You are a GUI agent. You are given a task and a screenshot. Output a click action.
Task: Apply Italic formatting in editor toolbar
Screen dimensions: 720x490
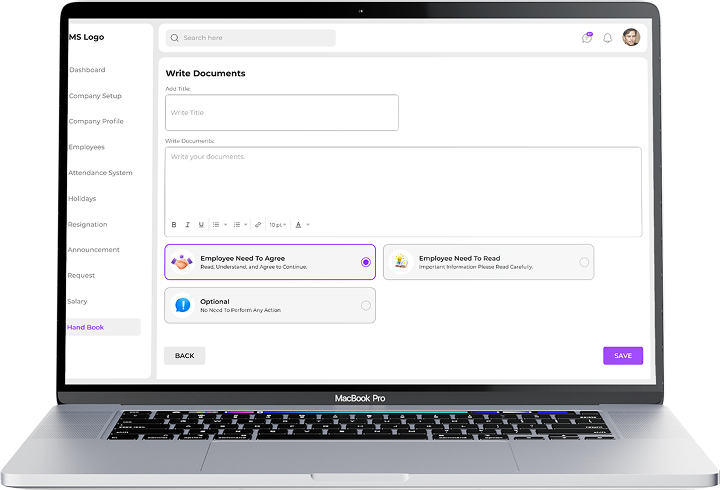(x=187, y=225)
